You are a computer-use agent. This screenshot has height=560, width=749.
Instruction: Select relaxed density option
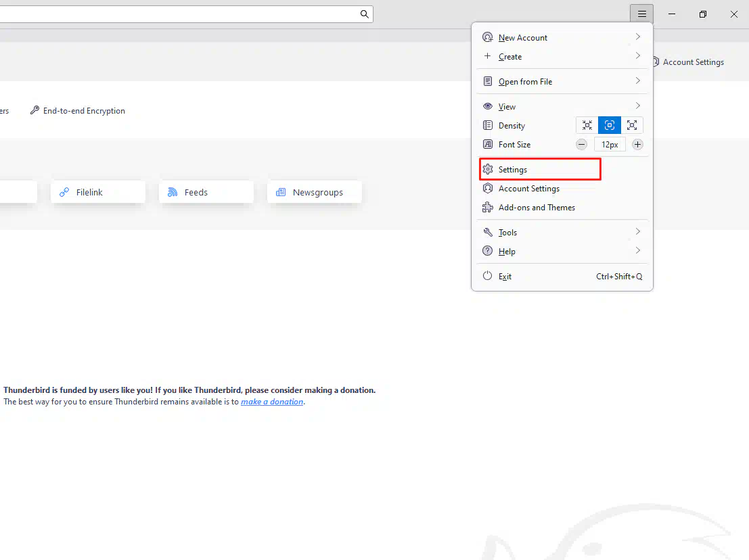pyautogui.click(x=632, y=125)
